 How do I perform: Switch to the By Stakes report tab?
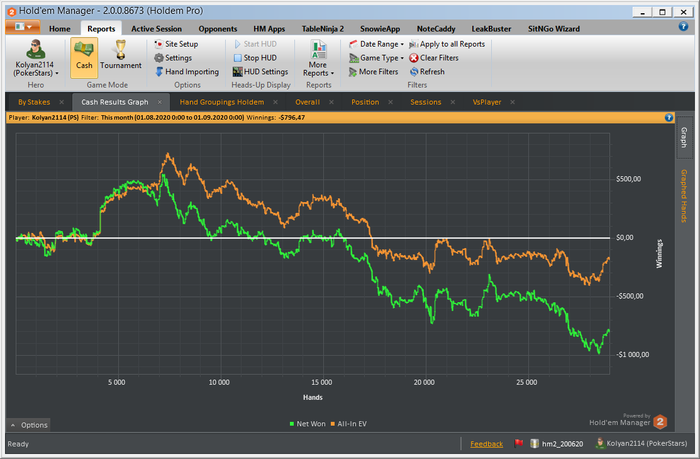tap(34, 102)
